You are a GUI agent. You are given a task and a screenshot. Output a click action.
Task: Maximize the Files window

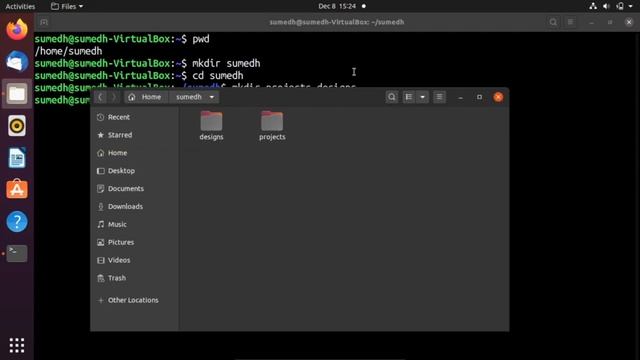click(479, 97)
